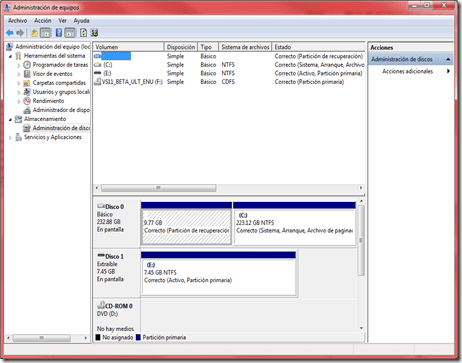This screenshot has width=462, height=363.
Task: Open the Acción menu
Action: pyautogui.click(x=43, y=21)
